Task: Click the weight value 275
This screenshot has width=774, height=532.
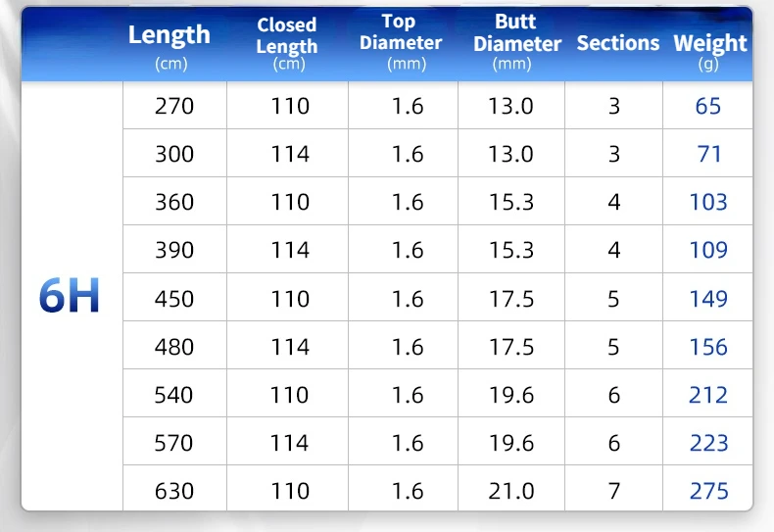Action: coord(708,490)
